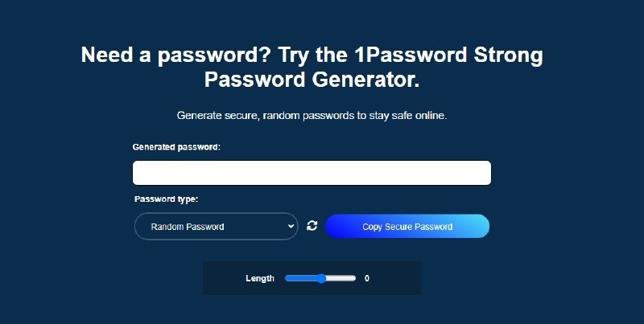
Task: Click the "Generate secure, random passwords" subtitle
Action: point(312,115)
